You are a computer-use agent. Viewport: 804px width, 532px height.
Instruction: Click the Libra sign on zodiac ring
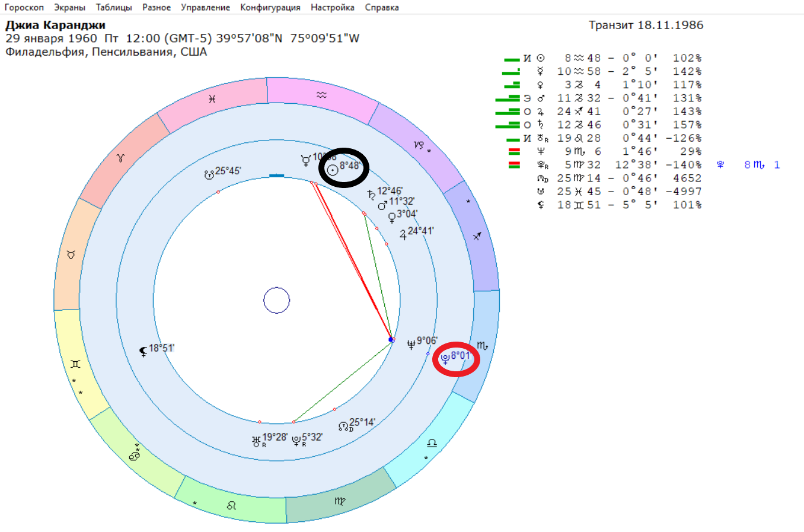[432, 443]
